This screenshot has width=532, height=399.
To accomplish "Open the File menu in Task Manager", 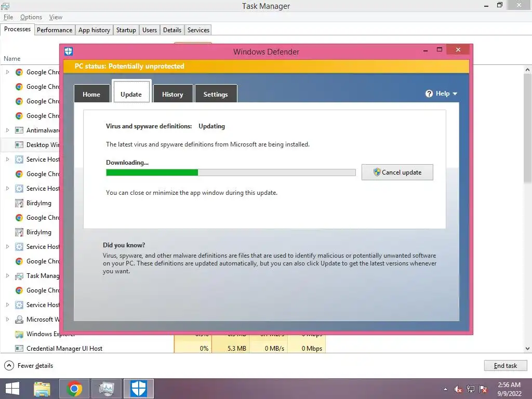I will (x=8, y=17).
